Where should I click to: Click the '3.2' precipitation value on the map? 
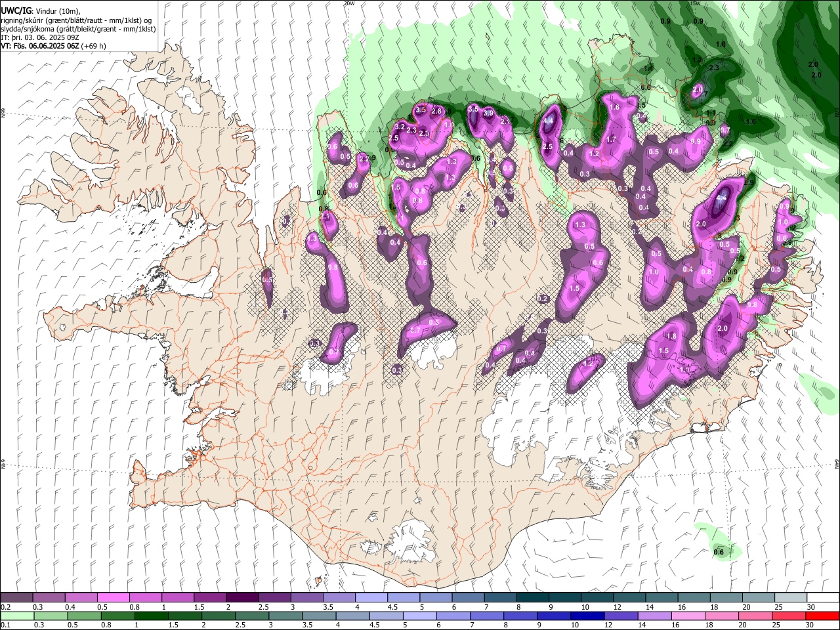(x=400, y=126)
